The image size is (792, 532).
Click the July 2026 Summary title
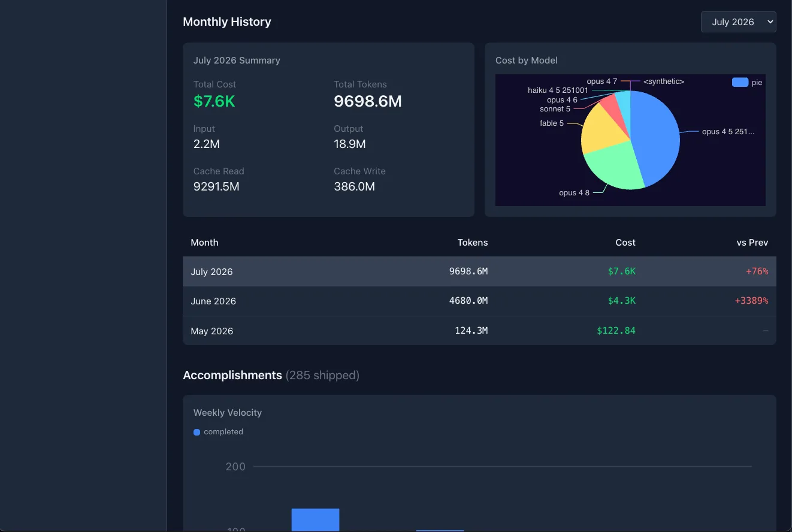237,61
